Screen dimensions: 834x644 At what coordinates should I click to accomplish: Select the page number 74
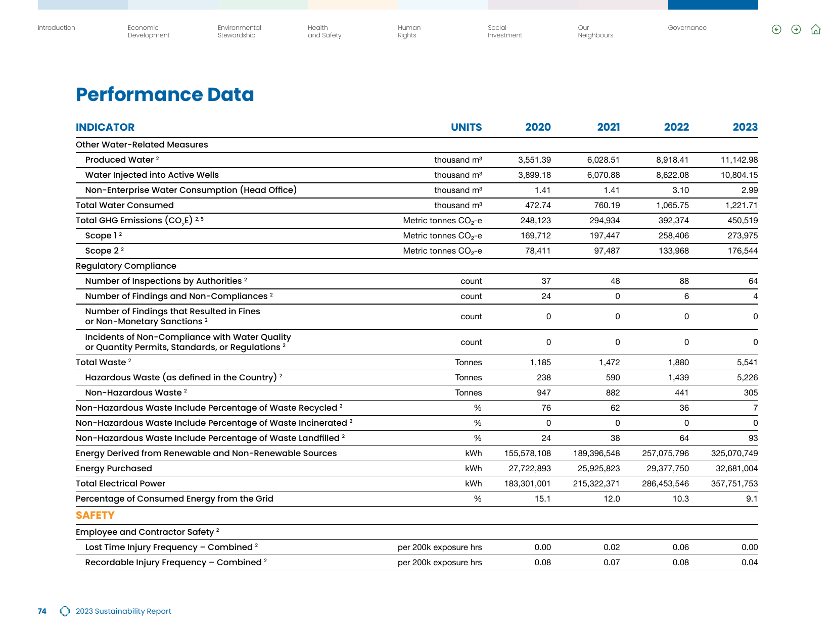(42, 611)
